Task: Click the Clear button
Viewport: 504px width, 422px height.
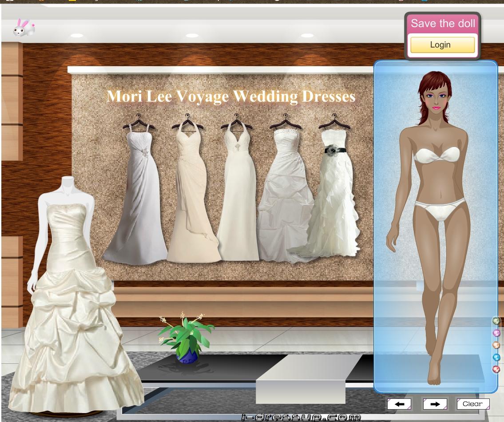Action: pyautogui.click(x=472, y=404)
